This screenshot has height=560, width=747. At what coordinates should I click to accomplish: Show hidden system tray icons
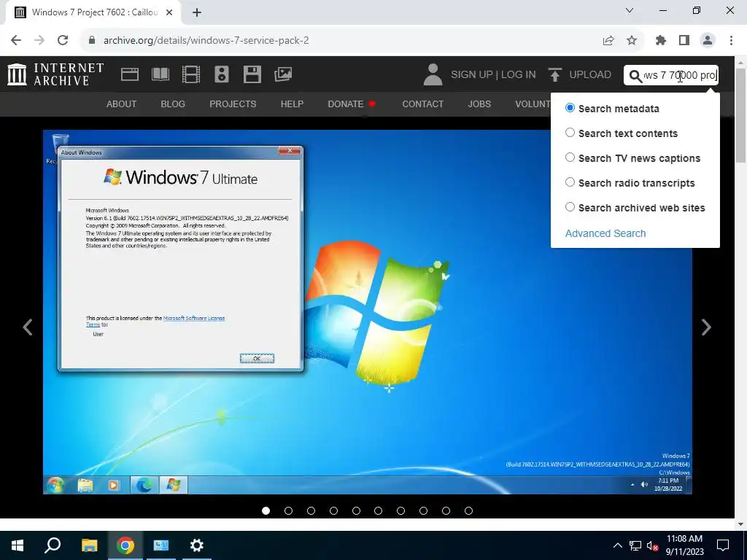click(x=617, y=545)
